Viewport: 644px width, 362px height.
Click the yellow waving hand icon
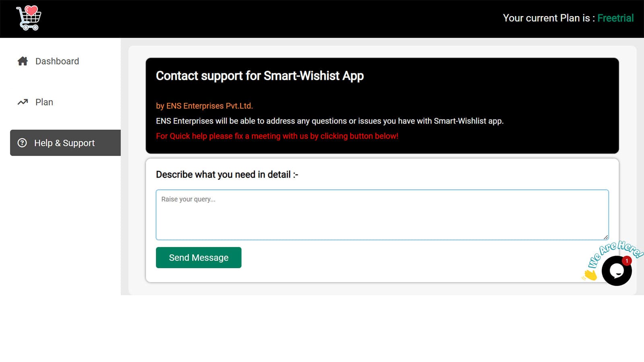(590, 275)
